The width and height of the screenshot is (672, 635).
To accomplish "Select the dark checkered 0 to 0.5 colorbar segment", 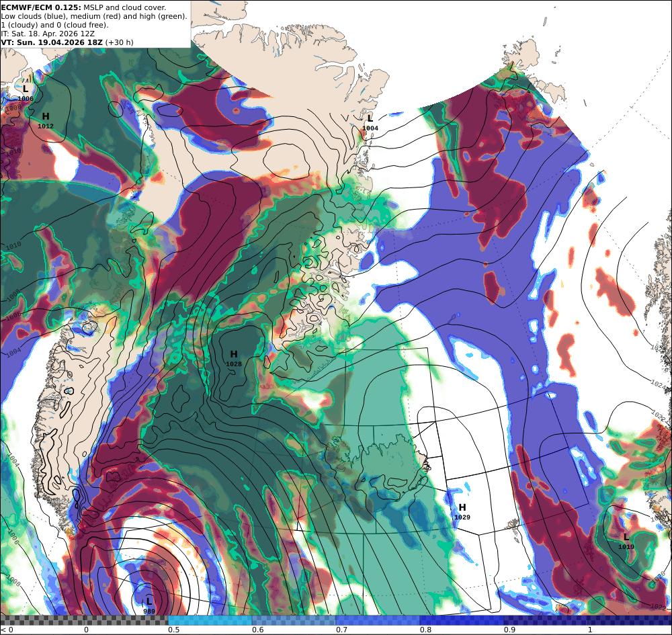I will 126,620.
